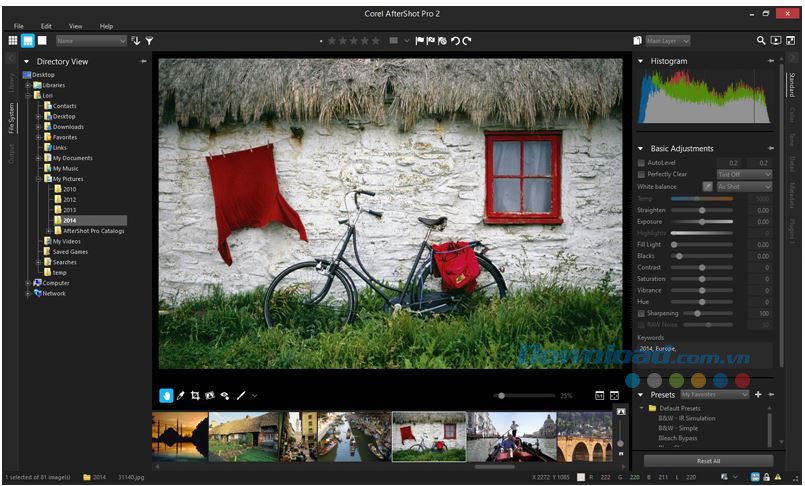Switch to the Standard side tab
The height and width of the screenshot is (486, 805).
(792, 84)
